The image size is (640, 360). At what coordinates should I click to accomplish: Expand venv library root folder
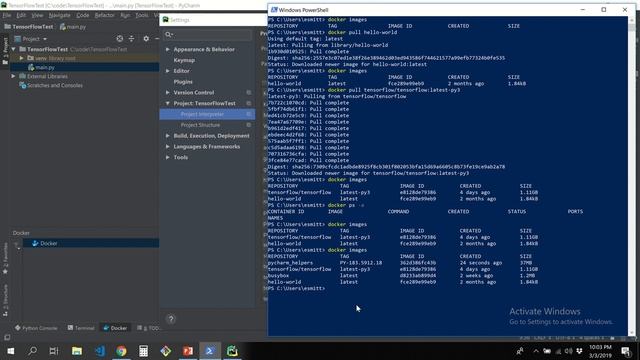tap(22, 58)
